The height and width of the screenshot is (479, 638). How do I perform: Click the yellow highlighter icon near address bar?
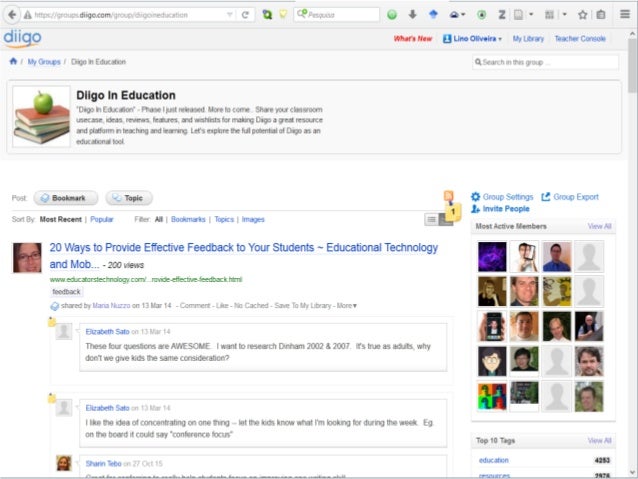point(283,15)
